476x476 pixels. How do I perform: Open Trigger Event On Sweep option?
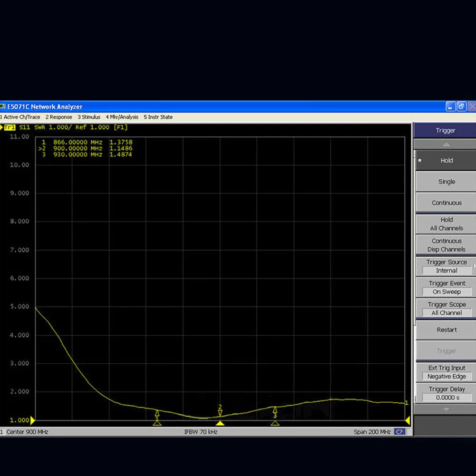point(446,292)
